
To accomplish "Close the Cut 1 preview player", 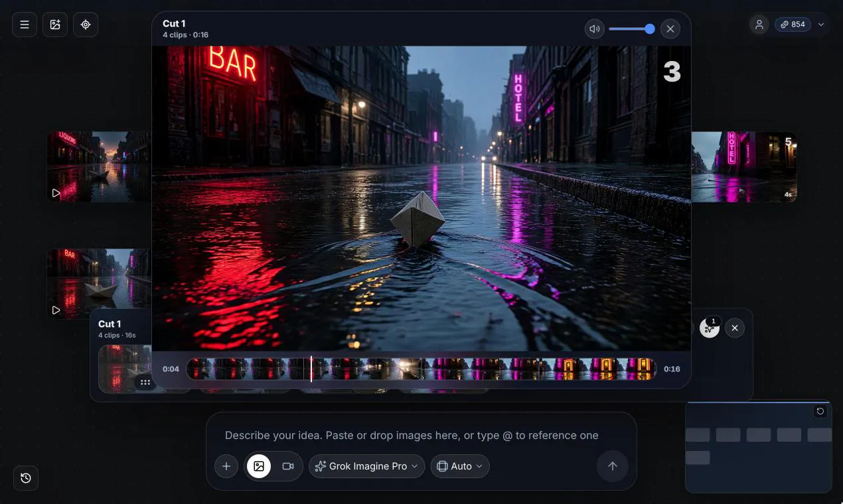I will coord(670,29).
